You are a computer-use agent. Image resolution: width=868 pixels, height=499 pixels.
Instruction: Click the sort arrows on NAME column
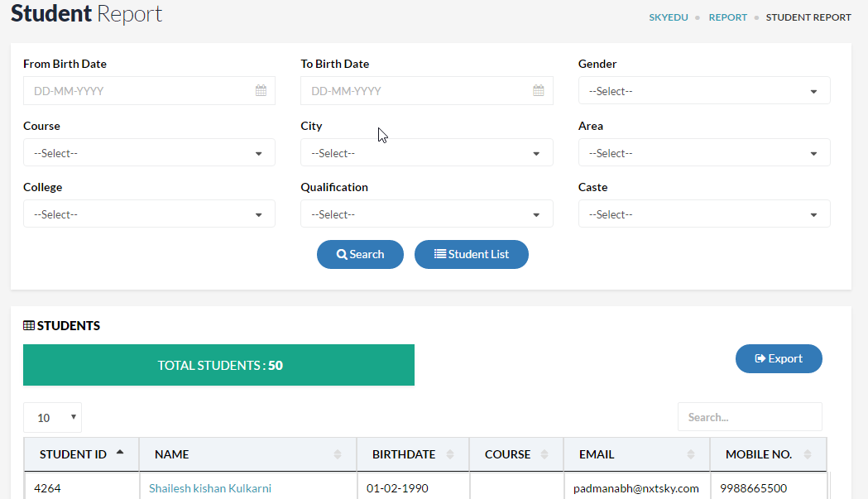coord(338,453)
